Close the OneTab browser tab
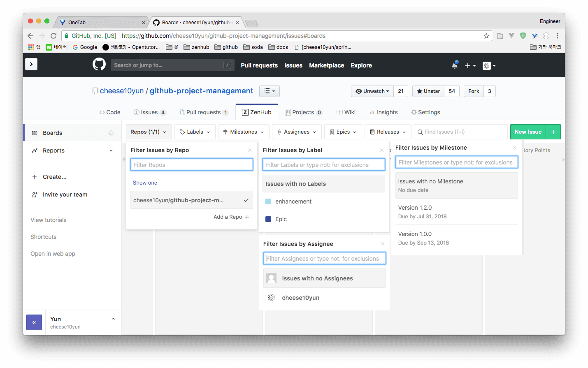The image size is (588, 368). (144, 23)
